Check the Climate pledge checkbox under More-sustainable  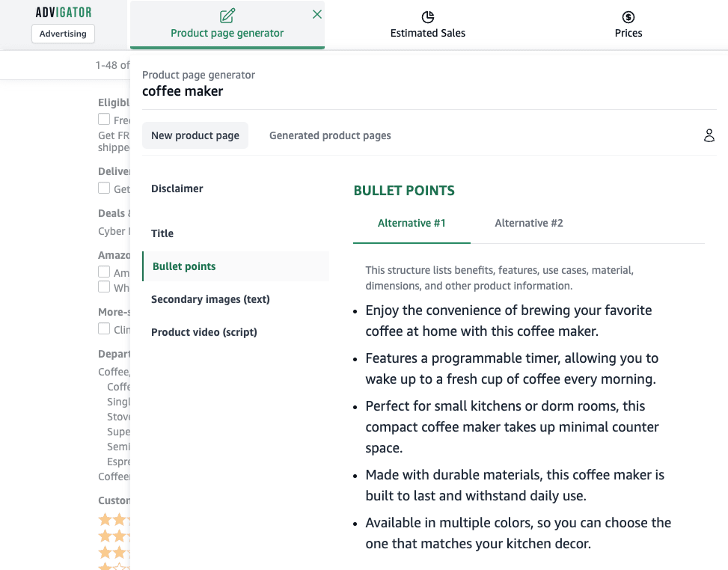pos(104,328)
